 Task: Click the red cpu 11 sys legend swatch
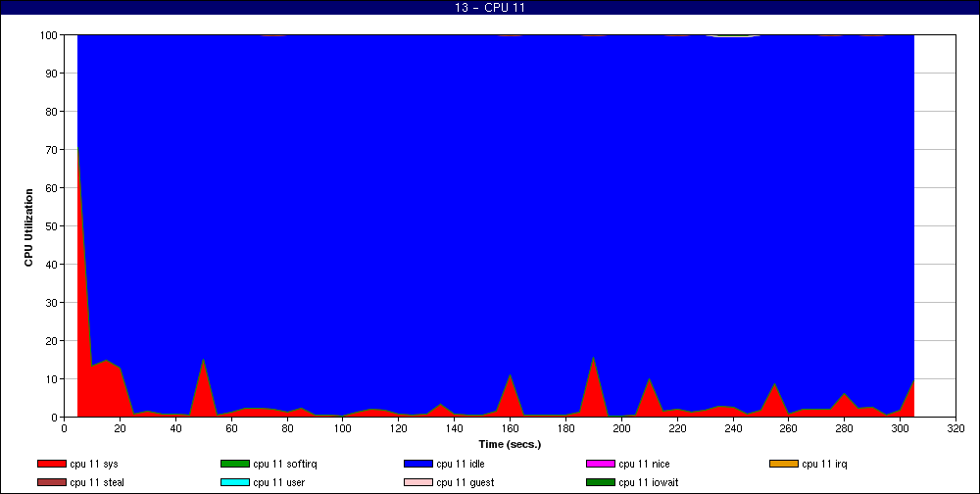[51, 464]
